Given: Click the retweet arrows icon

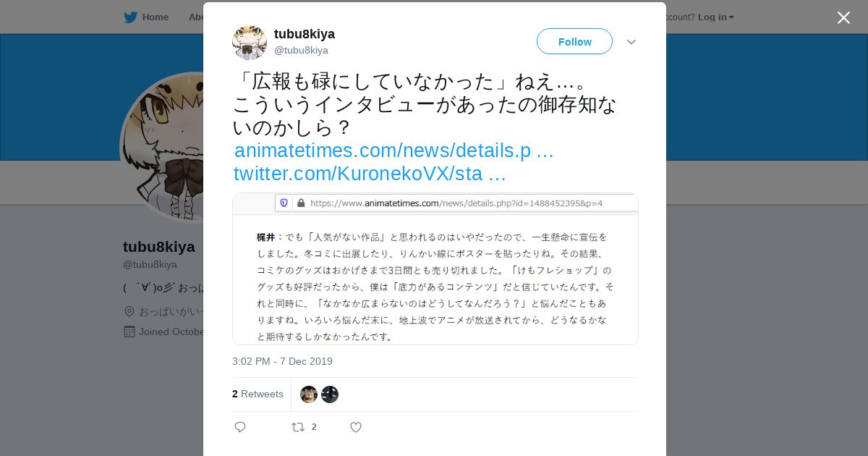Looking at the screenshot, I should click(x=297, y=427).
